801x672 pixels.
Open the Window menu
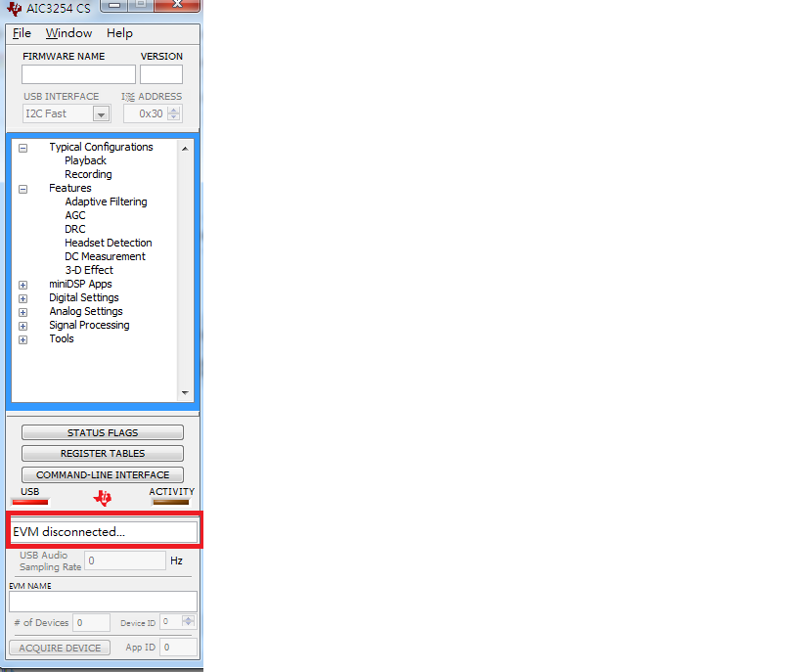point(67,33)
